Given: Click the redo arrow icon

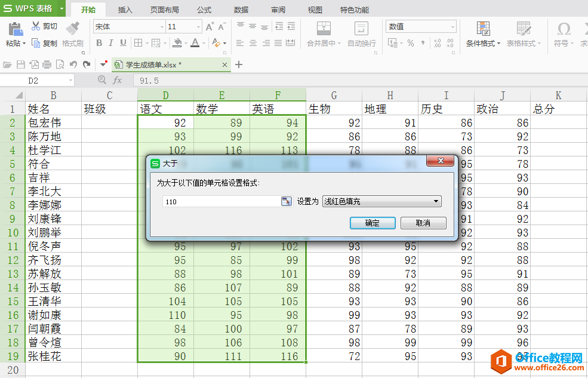Looking at the screenshot, I should pos(87,65).
